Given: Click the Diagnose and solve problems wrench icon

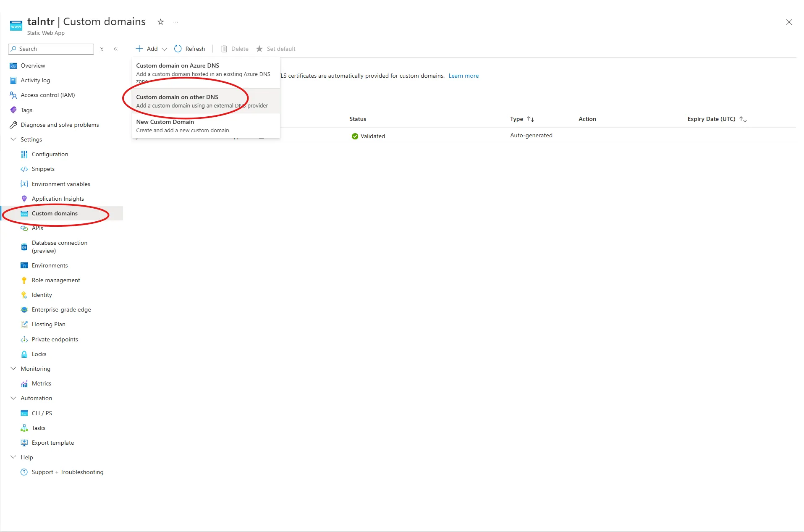Looking at the screenshot, I should (x=13, y=125).
